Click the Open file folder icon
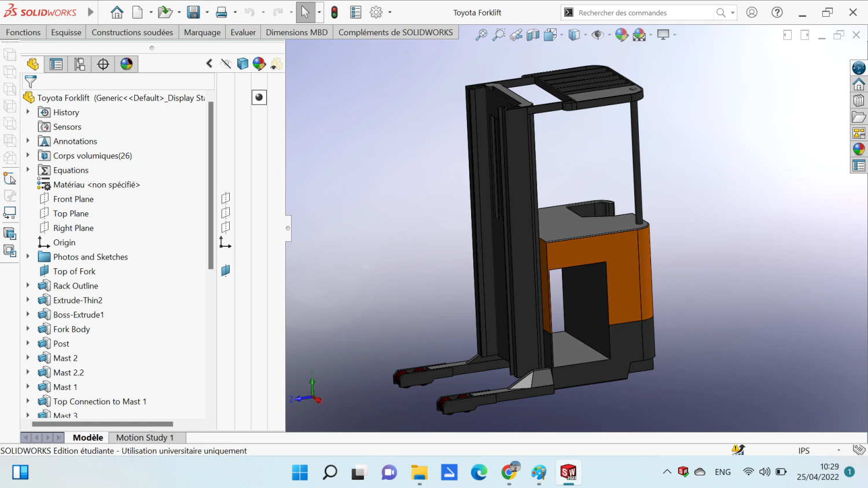The image size is (868, 488). tap(165, 12)
